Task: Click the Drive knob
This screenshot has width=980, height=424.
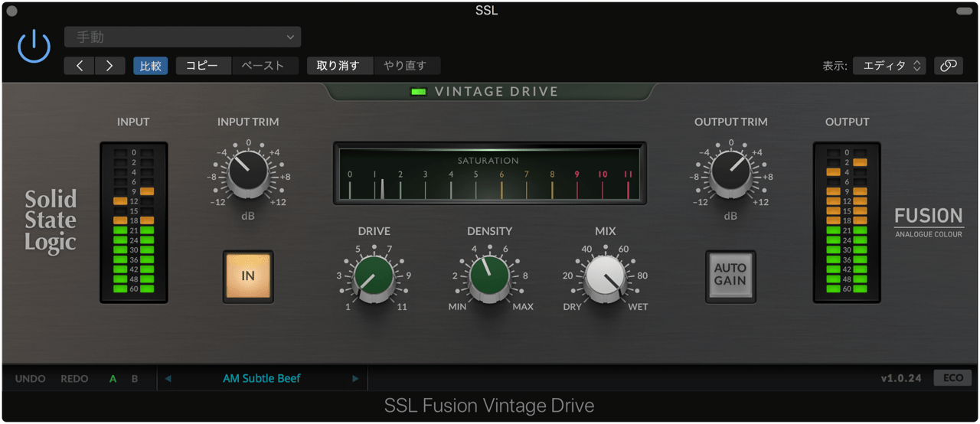Action: (x=374, y=276)
